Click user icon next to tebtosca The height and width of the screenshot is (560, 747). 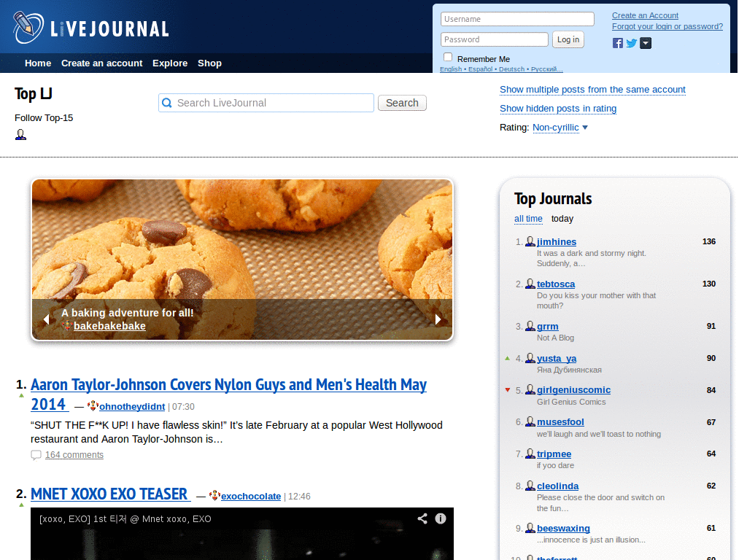[530, 284]
